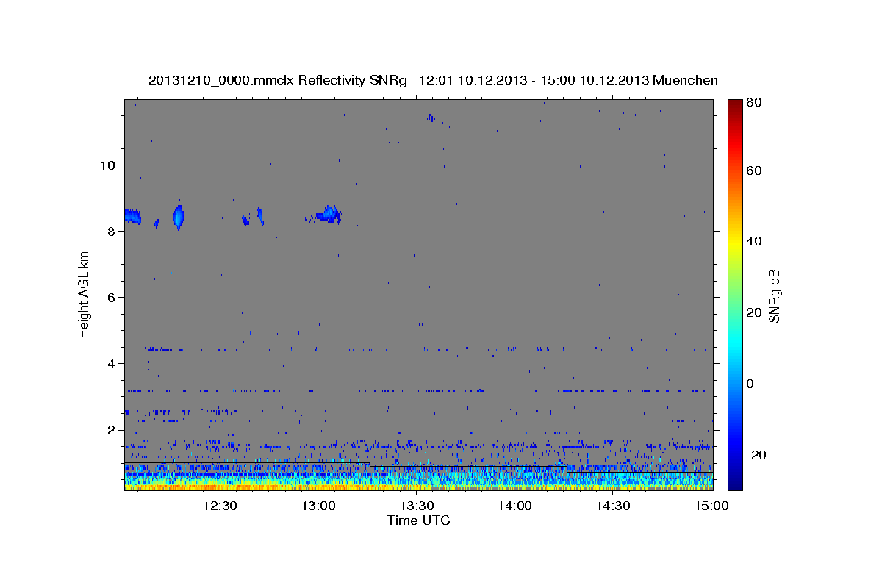Click the colorbar value 60
Viewport: 882px width, 588px height.
pyautogui.click(x=753, y=171)
